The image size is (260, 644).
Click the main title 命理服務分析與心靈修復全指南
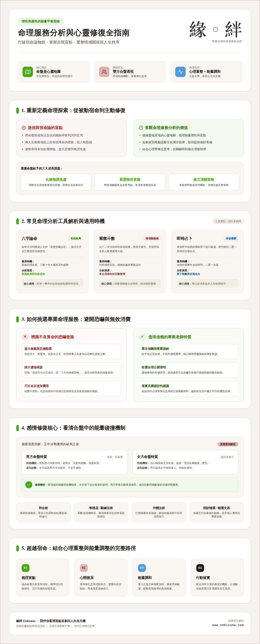point(74,33)
